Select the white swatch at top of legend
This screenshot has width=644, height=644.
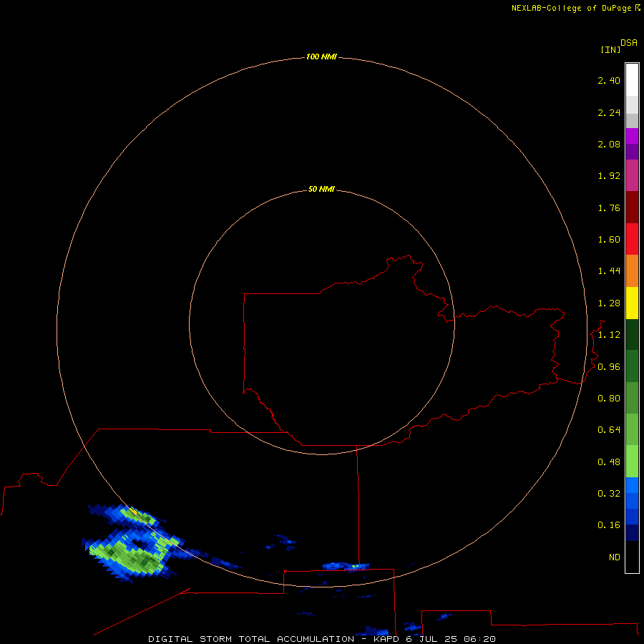[x=632, y=80]
